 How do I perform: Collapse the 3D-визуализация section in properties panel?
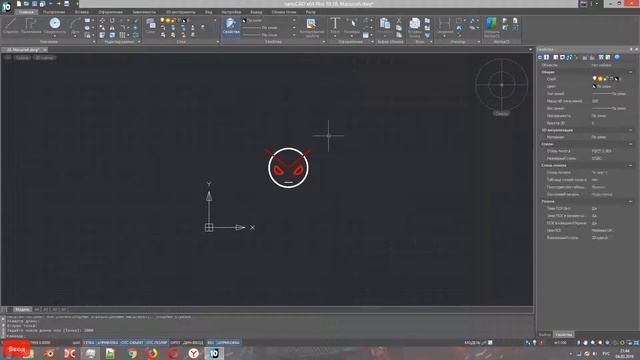point(630,130)
